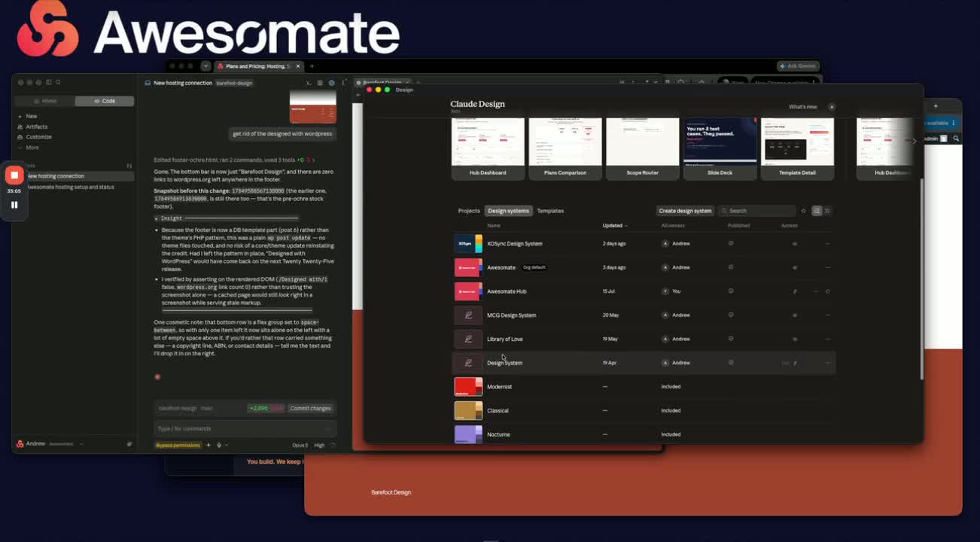Open the Scope Router template card
This screenshot has width=980, height=542.
[x=643, y=149]
